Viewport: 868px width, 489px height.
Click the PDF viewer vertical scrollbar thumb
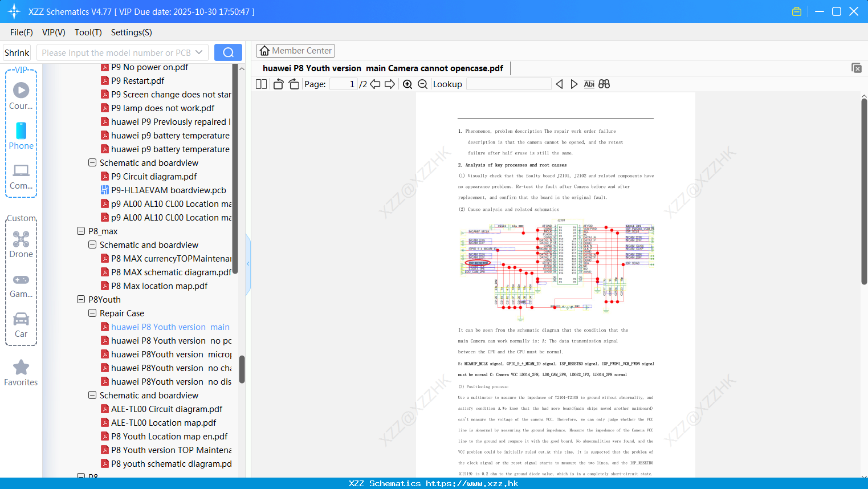[x=864, y=191]
